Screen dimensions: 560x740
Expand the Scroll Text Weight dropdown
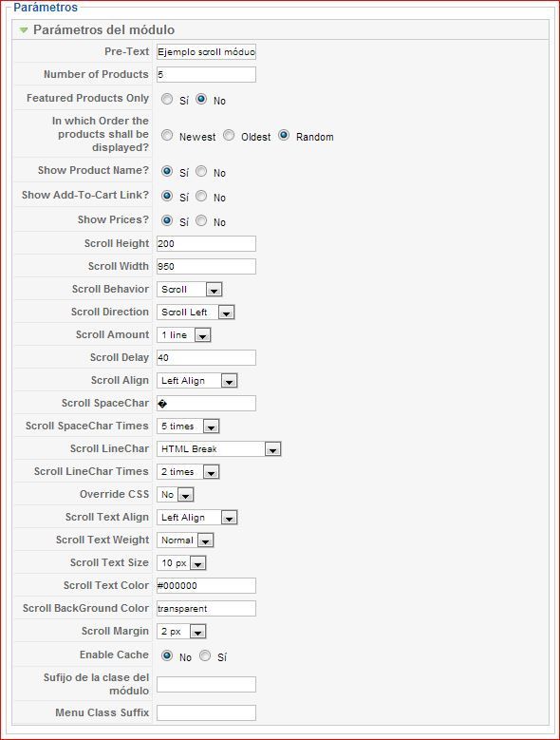pos(185,541)
